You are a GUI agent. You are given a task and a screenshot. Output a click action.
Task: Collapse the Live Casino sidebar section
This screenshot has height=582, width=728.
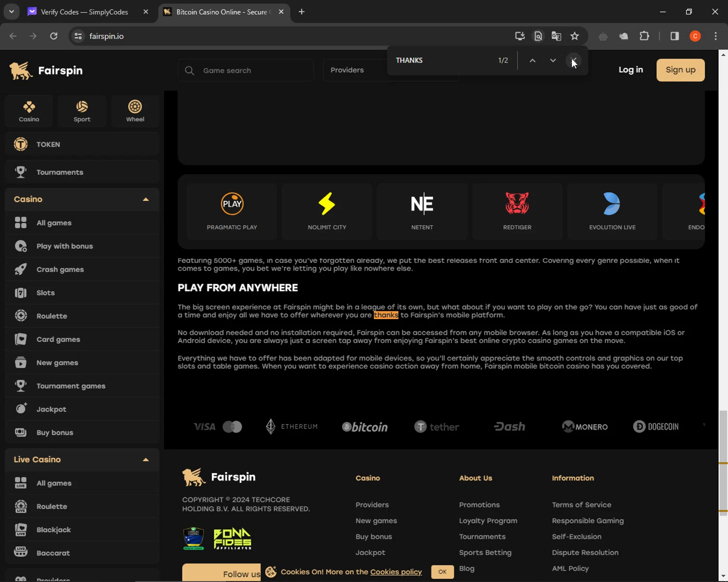click(146, 460)
